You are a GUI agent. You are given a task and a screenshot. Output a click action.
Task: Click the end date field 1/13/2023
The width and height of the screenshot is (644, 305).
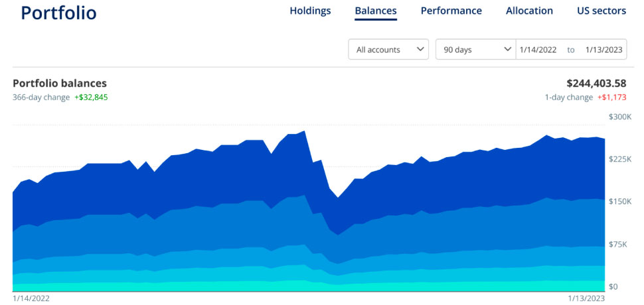603,50
